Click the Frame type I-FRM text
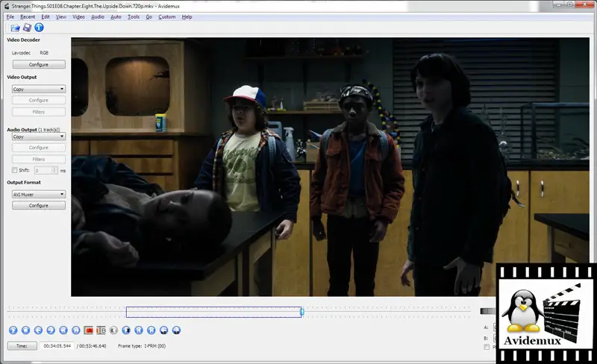The height and width of the screenshot is (364, 597). click(x=142, y=345)
